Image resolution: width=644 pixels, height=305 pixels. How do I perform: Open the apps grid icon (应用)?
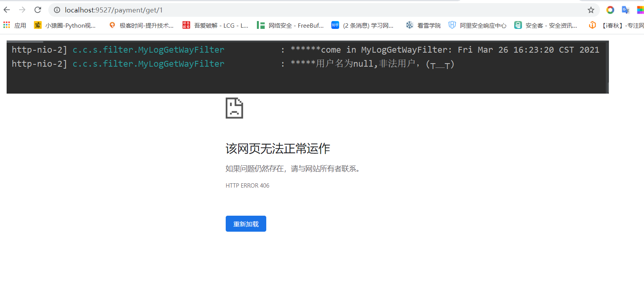pos(15,25)
